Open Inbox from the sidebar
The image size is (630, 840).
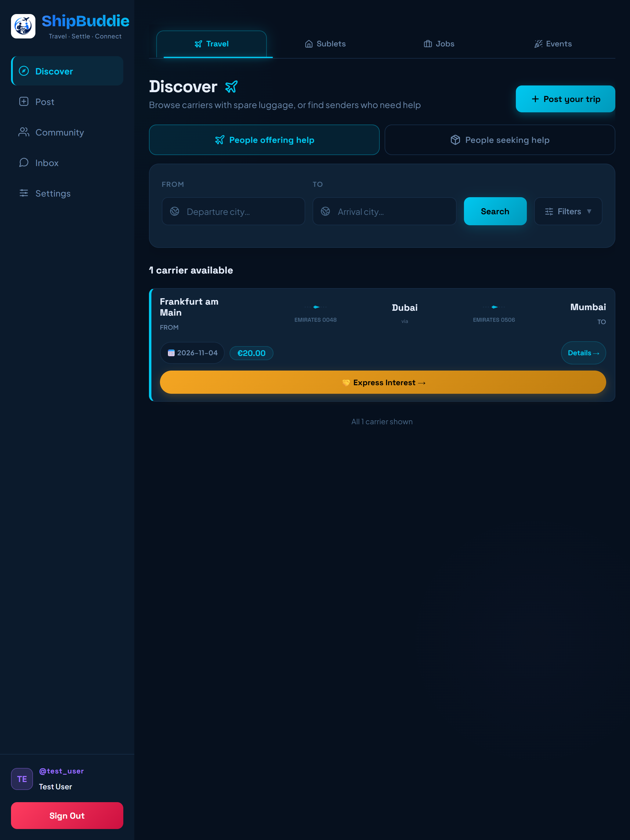(67, 162)
